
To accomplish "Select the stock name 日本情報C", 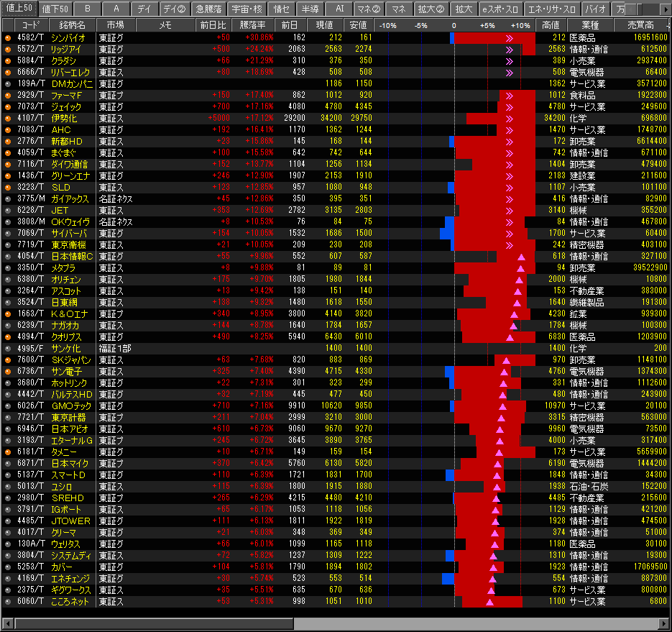I will (72, 257).
